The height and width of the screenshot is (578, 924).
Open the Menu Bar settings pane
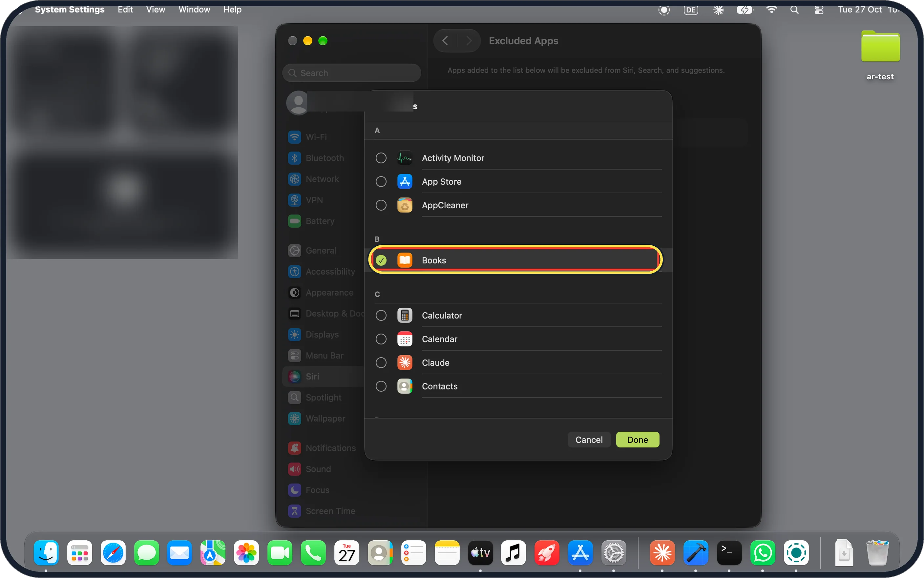[323, 356]
